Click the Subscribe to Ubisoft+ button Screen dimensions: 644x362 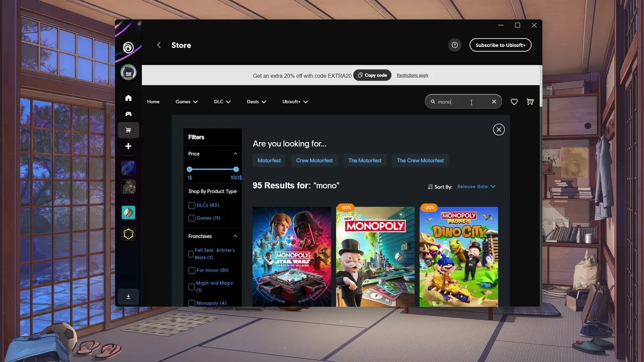pos(501,45)
